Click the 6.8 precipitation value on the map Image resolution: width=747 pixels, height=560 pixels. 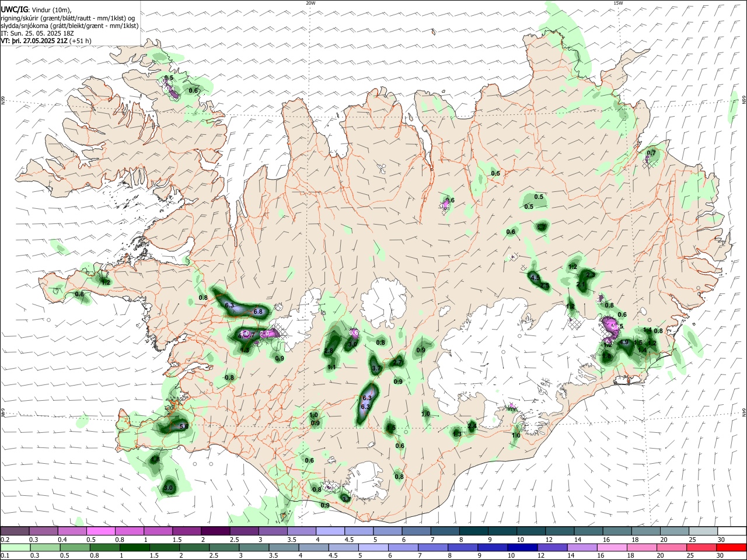[x=258, y=311]
